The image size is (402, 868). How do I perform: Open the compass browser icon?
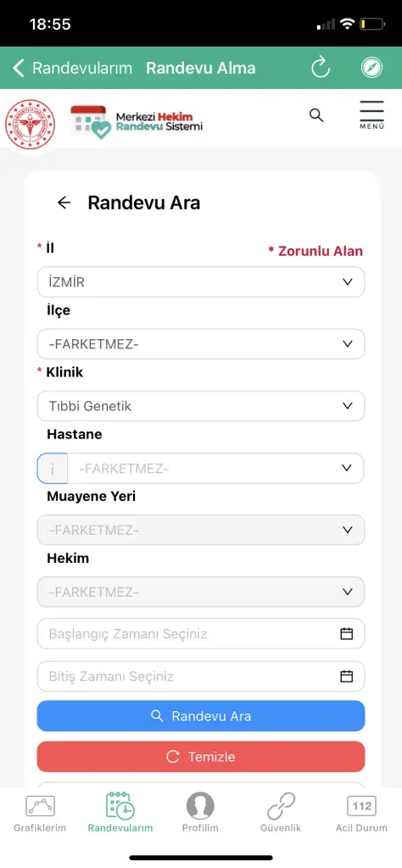click(x=371, y=68)
